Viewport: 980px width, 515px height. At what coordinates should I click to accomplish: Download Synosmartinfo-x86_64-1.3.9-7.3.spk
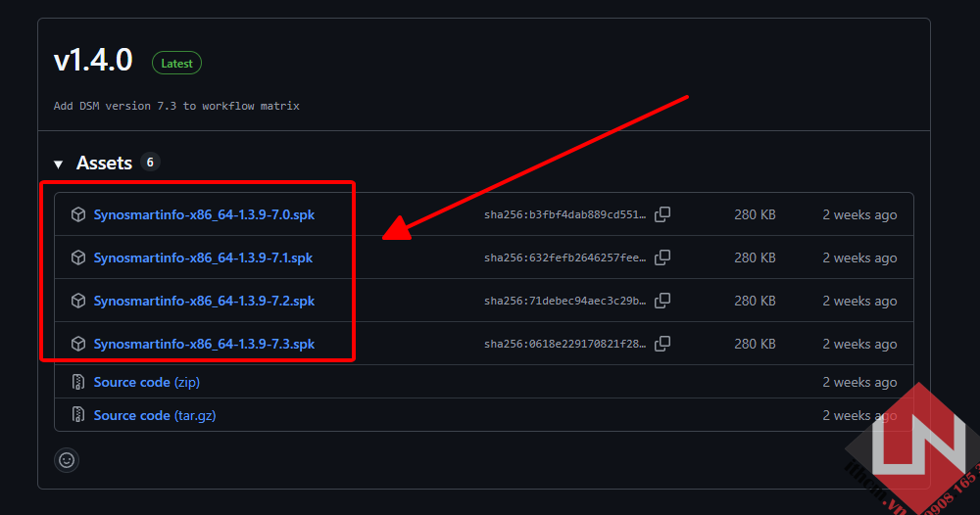pos(204,344)
